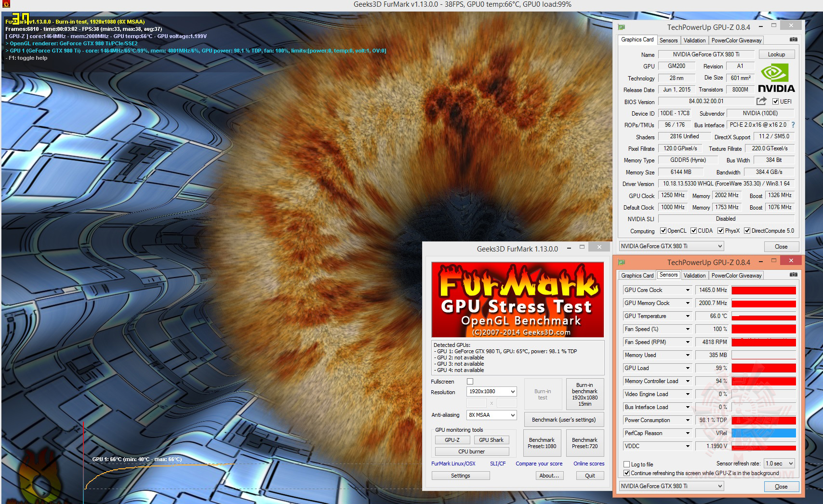Open Validation tab in upper GPU-Z window
Screen dimensions: 823x504
pos(694,40)
